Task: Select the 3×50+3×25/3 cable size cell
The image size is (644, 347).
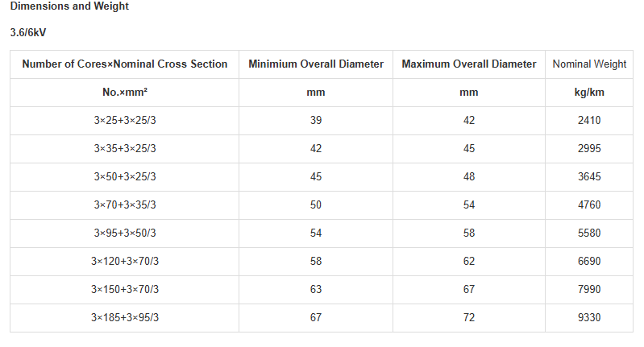Action: (x=124, y=177)
